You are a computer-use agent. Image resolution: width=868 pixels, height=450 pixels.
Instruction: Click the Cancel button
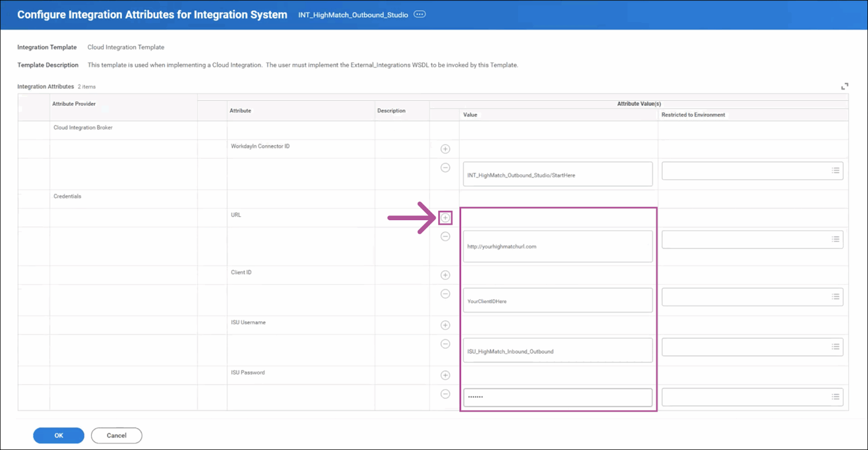(116, 435)
